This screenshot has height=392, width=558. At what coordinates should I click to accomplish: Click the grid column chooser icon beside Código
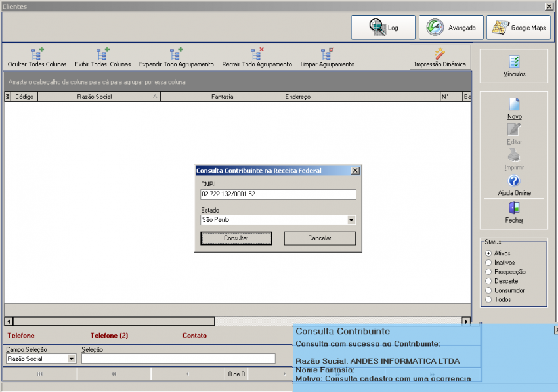[x=7, y=97]
